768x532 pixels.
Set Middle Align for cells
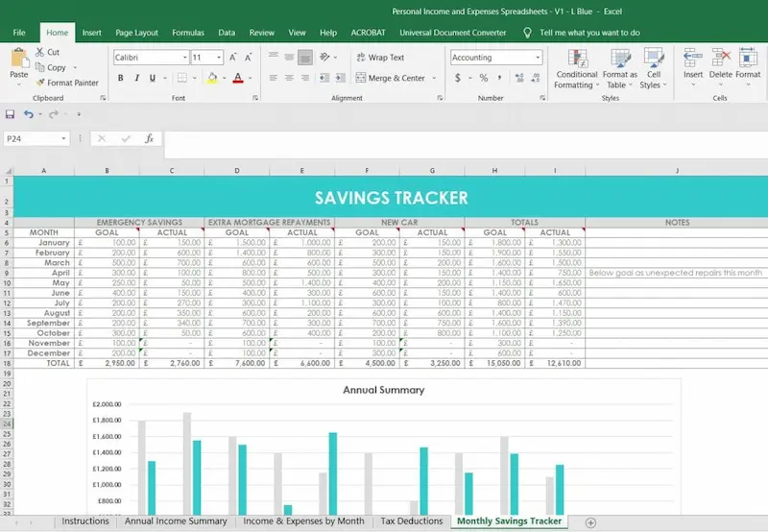pos(289,57)
